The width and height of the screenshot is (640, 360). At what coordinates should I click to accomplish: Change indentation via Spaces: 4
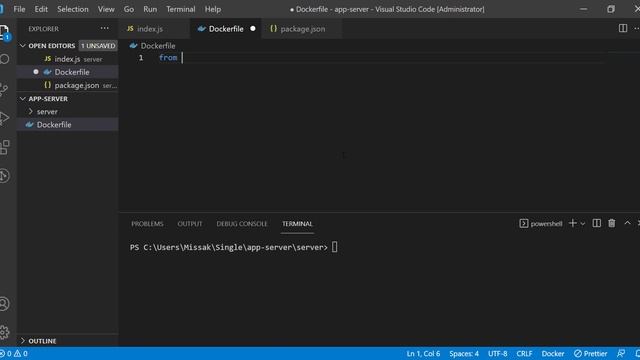[464, 353]
